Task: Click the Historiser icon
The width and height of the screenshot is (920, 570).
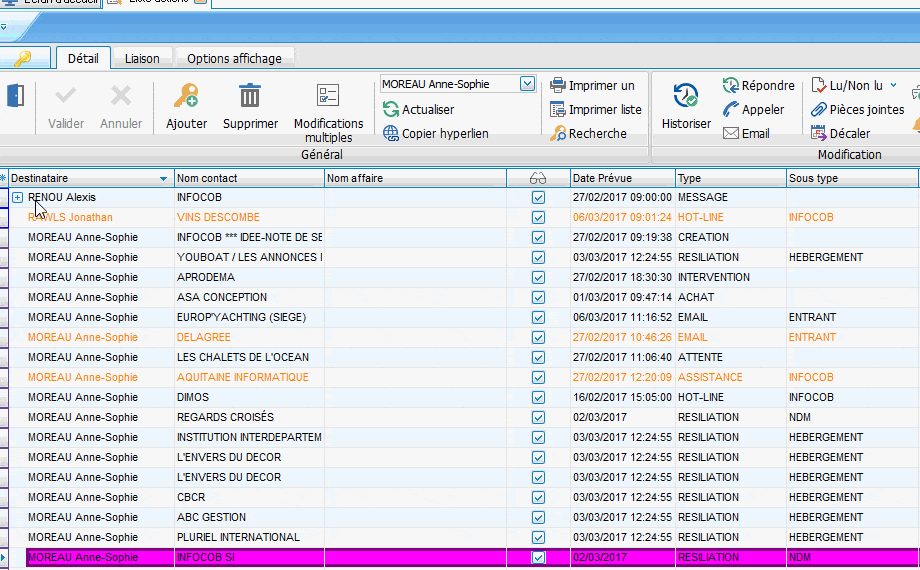Action: click(686, 97)
